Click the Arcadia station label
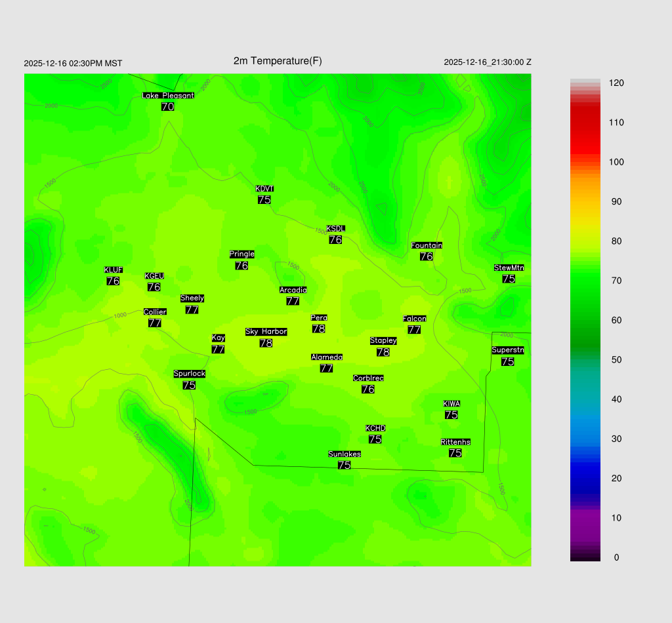 coord(293,290)
